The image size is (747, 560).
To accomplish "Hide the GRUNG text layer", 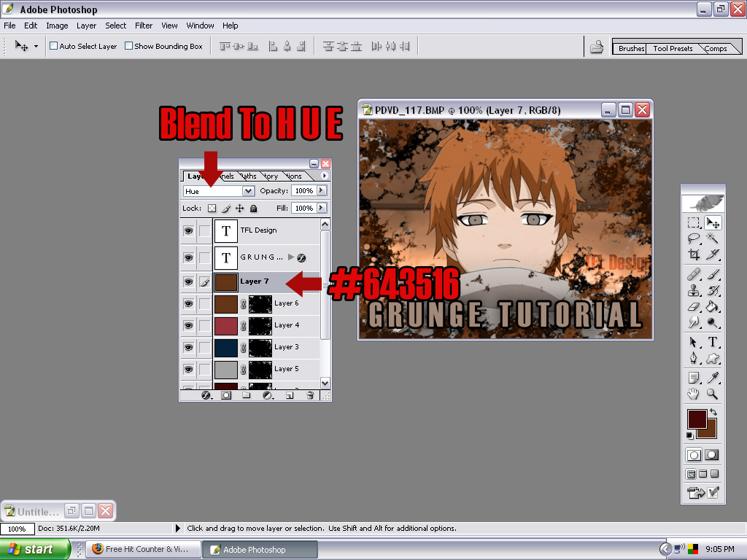I will [x=189, y=257].
